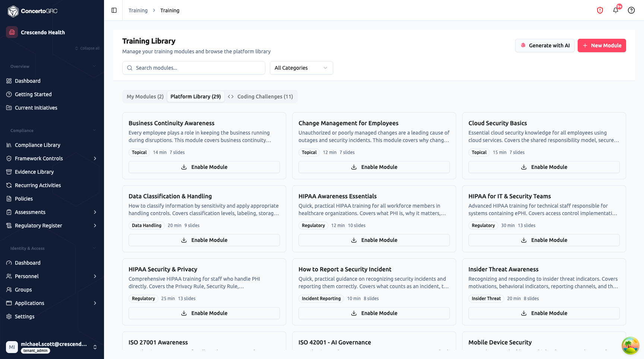Image resolution: width=644 pixels, height=359 pixels.
Task: Click the Applications icon
Action: point(9,303)
